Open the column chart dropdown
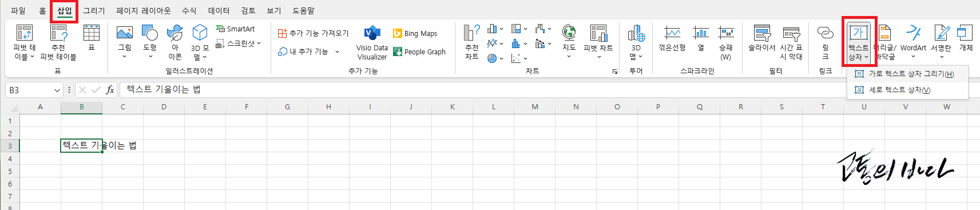 (495, 29)
